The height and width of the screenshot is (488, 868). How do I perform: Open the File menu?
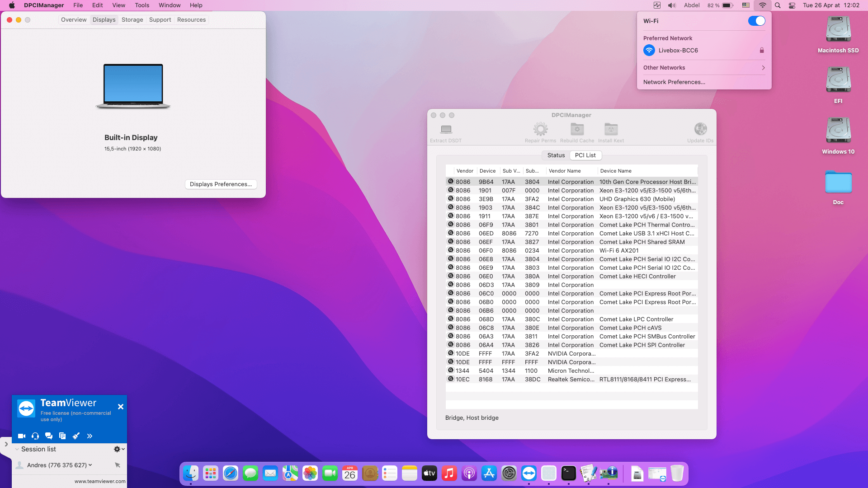coord(78,5)
